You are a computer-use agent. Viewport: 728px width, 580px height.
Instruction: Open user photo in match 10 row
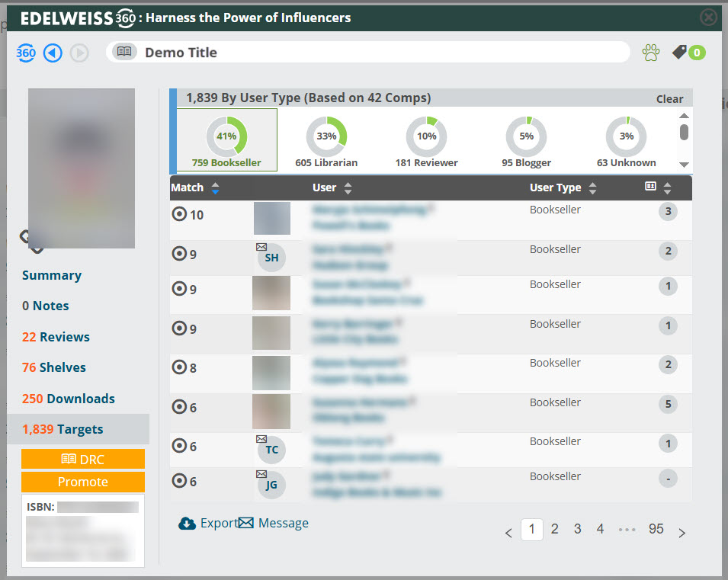(272, 218)
